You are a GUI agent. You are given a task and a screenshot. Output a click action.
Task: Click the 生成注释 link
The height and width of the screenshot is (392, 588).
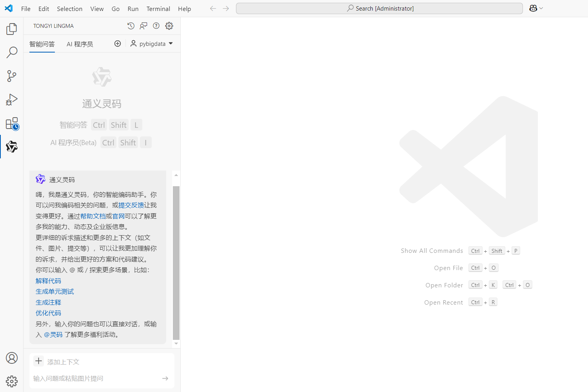(x=48, y=302)
